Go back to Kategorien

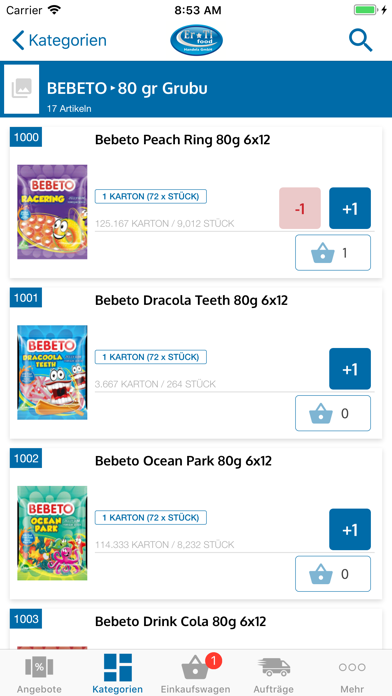59,40
